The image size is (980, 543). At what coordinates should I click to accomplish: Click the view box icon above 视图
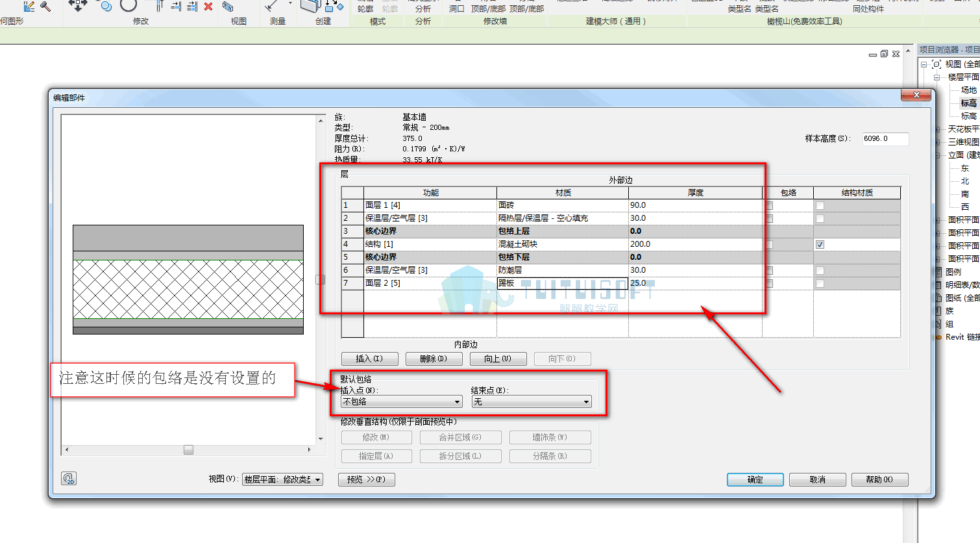(x=228, y=6)
